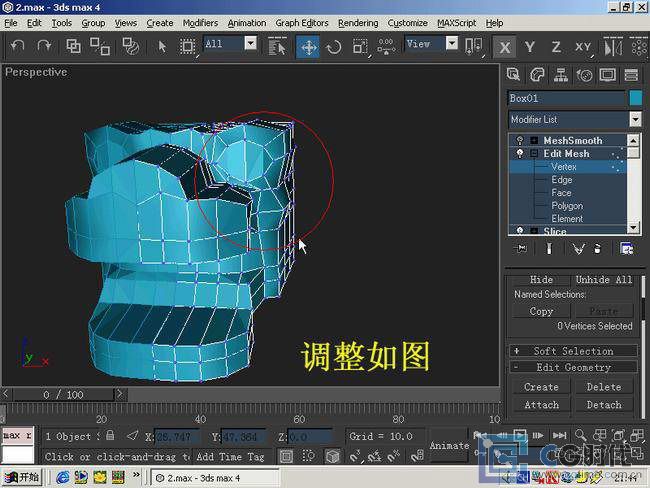Open the Utilities command panel tab
650x488 pixels.
click(x=631, y=75)
